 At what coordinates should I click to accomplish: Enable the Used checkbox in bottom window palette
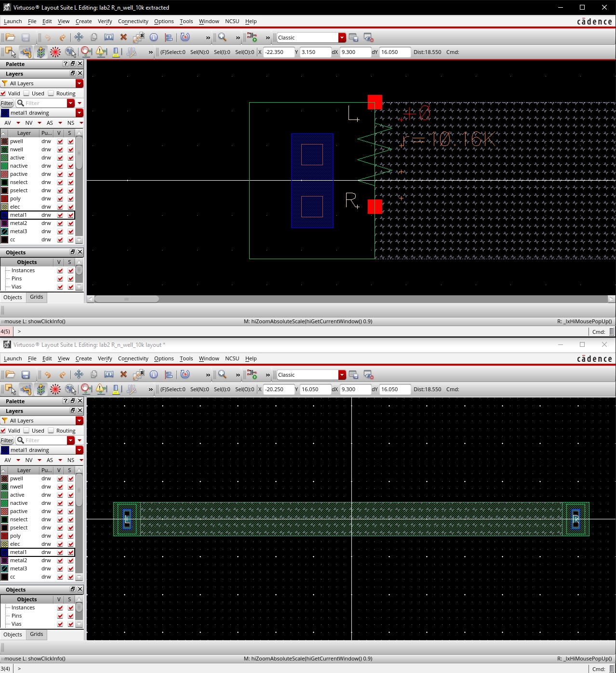[27, 431]
